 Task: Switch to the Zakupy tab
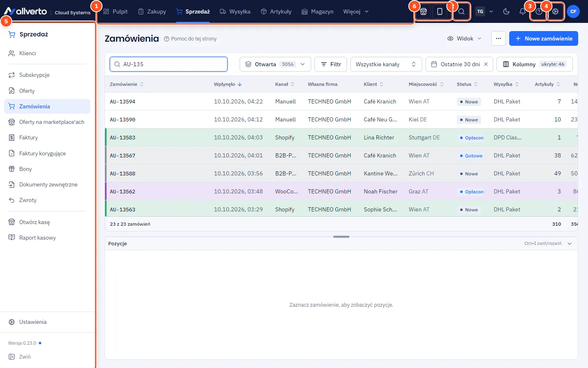pos(152,11)
